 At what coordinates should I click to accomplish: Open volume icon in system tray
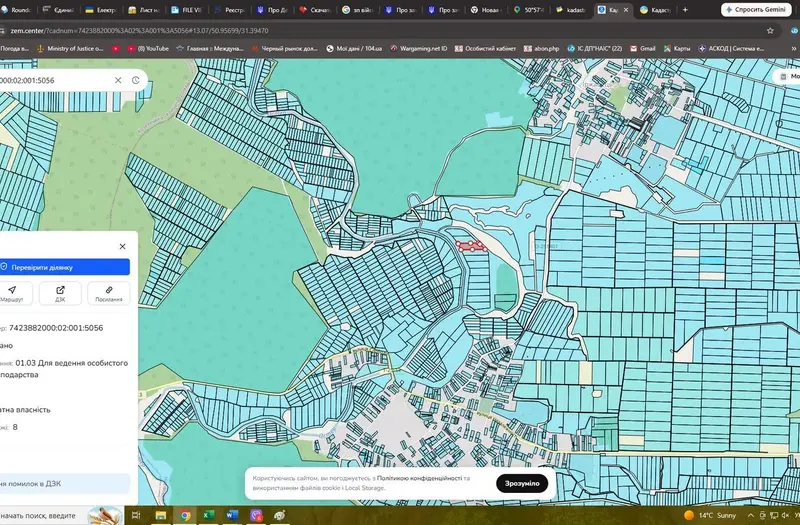[785, 515]
